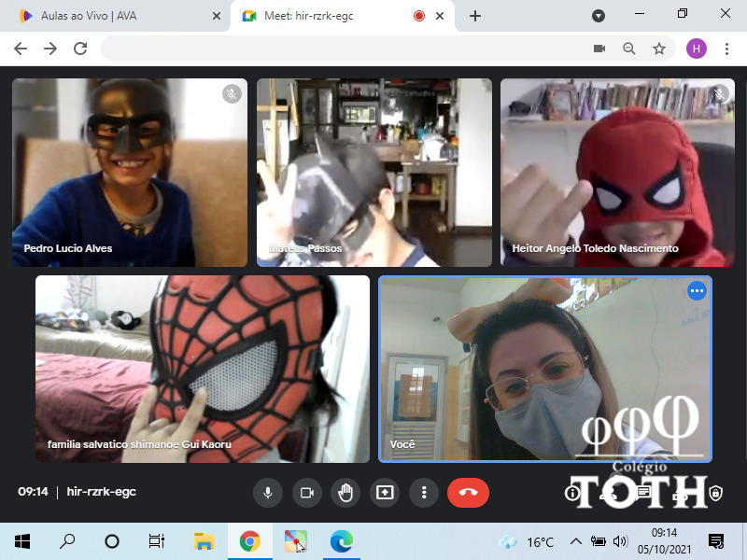Click the zoom magnifier icon in address bar

[629, 49]
